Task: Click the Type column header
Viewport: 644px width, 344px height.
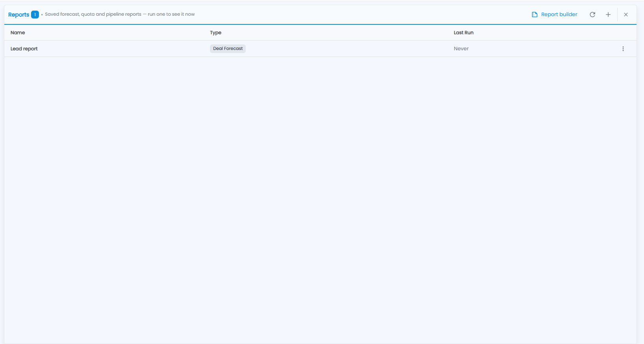Action: point(215,33)
